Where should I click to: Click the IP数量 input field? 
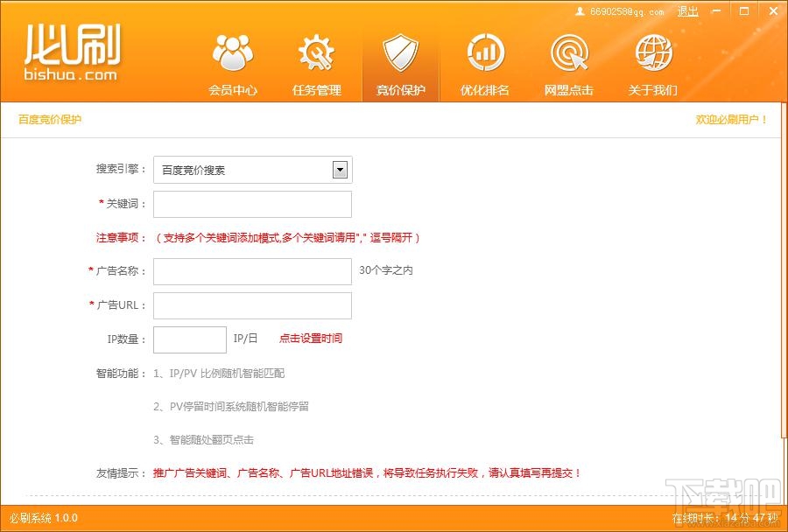click(x=190, y=339)
